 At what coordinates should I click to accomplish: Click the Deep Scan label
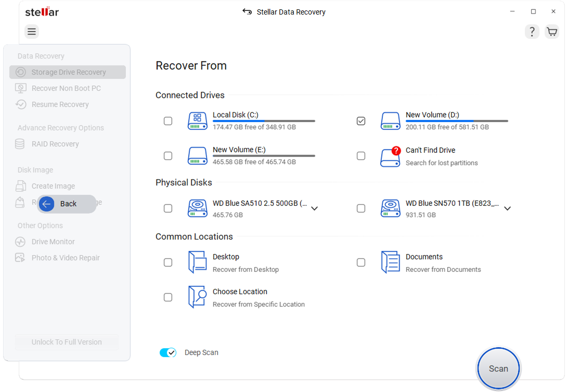coord(201,352)
